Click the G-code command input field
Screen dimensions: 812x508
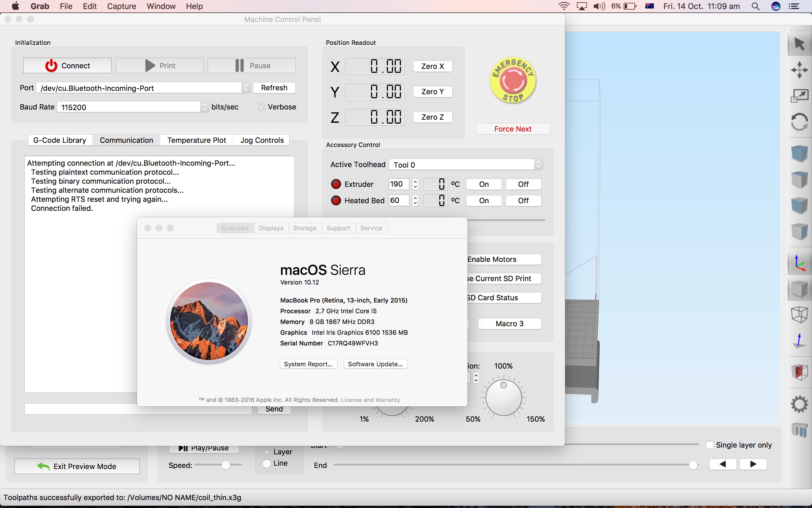pos(138,409)
